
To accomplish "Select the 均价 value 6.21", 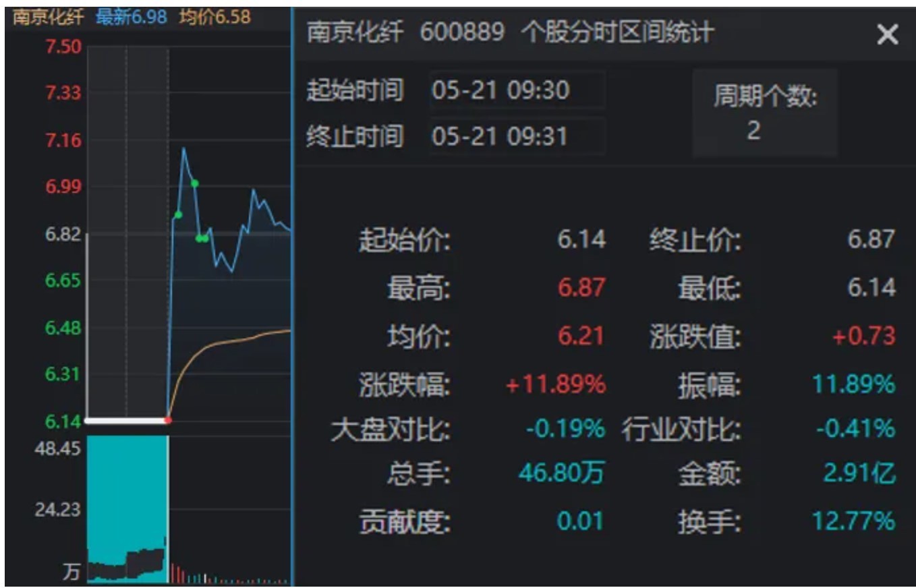I will pos(581,336).
